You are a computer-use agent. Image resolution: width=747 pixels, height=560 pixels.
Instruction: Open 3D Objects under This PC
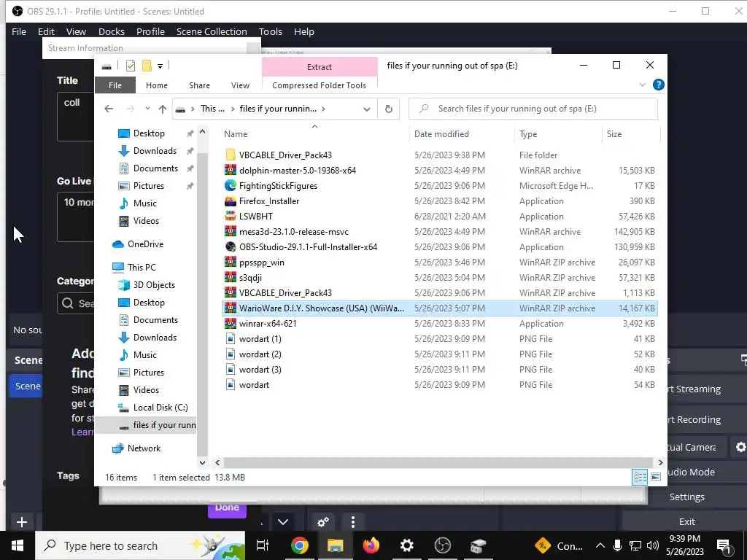[x=154, y=285]
